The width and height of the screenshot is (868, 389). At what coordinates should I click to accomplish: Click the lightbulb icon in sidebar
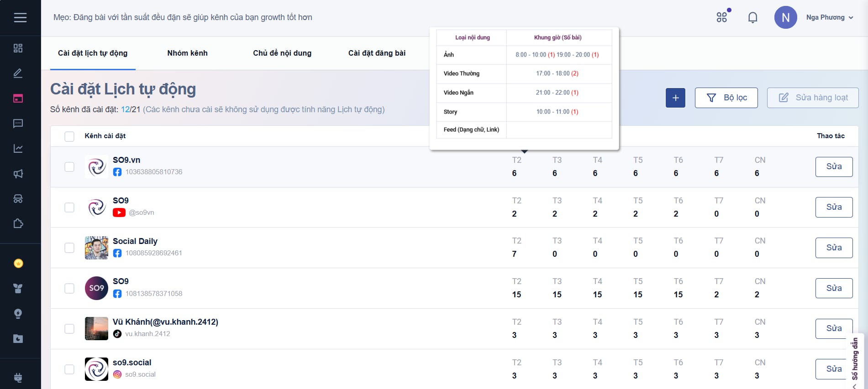point(18,314)
